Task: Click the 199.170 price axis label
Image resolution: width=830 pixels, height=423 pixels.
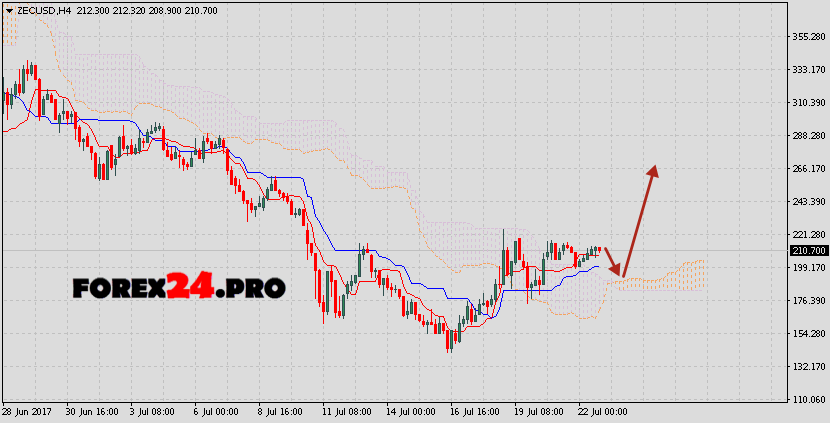Action: (x=808, y=268)
